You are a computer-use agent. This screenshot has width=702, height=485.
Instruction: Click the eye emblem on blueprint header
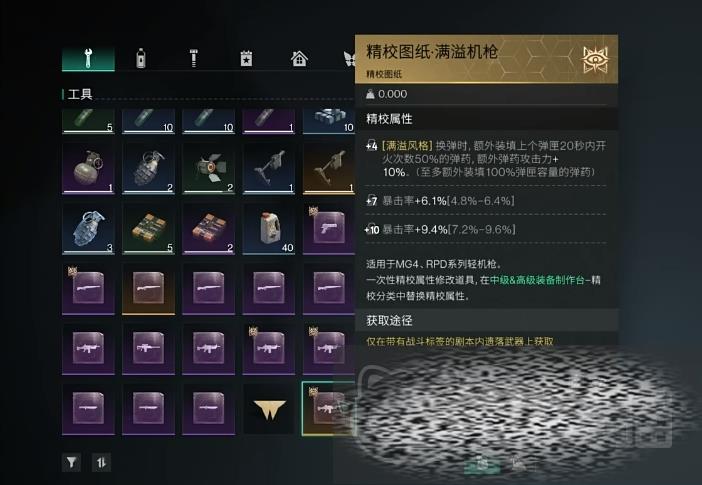click(595, 59)
